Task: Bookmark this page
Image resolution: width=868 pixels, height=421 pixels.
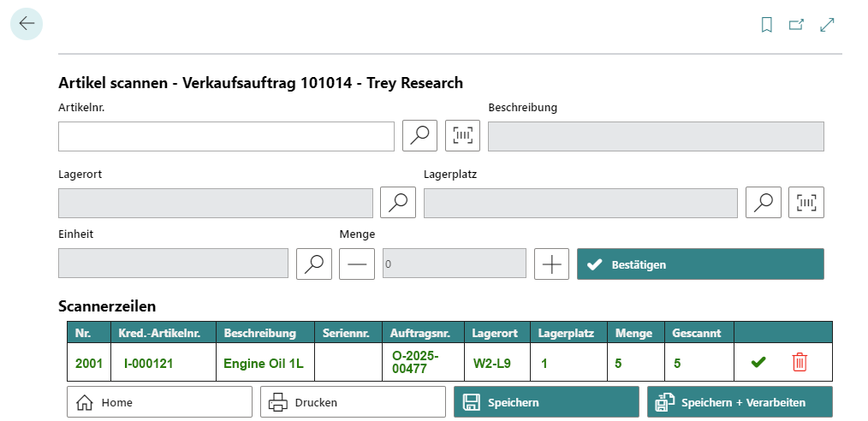Action: (x=766, y=25)
